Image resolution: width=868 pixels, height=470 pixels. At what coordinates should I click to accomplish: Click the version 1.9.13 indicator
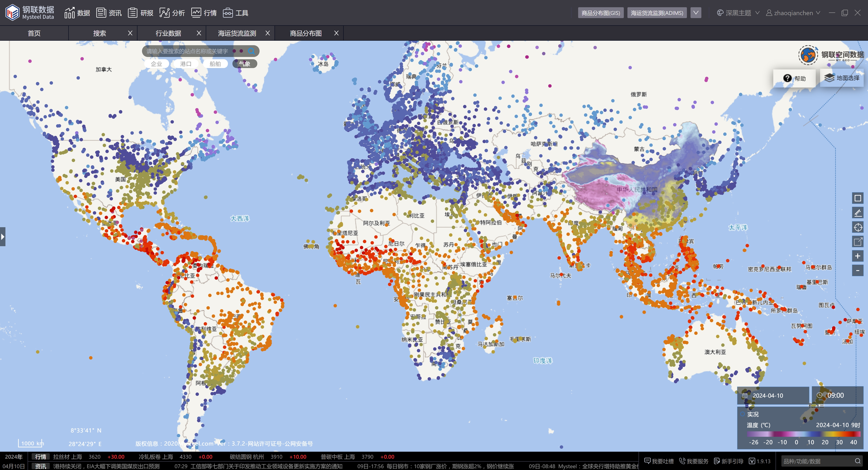pyautogui.click(x=759, y=461)
